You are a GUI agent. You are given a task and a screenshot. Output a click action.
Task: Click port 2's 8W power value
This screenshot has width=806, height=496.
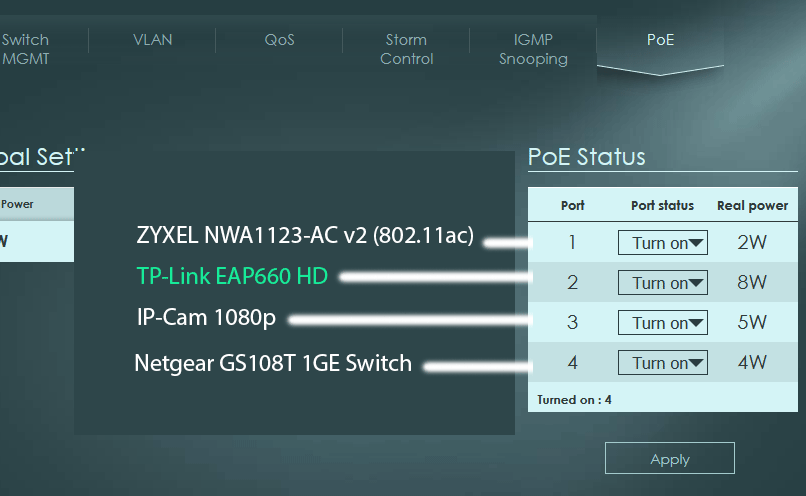752,283
